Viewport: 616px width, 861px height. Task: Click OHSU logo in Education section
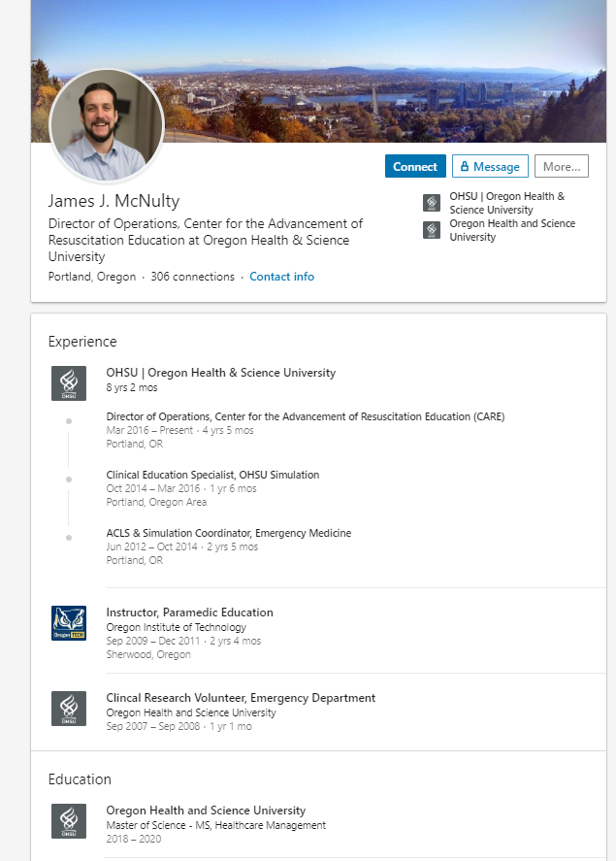click(x=69, y=821)
